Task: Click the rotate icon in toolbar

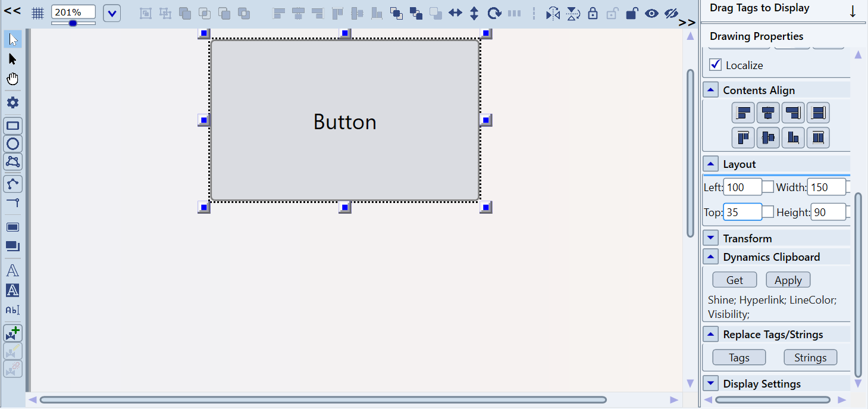Action: tap(494, 13)
